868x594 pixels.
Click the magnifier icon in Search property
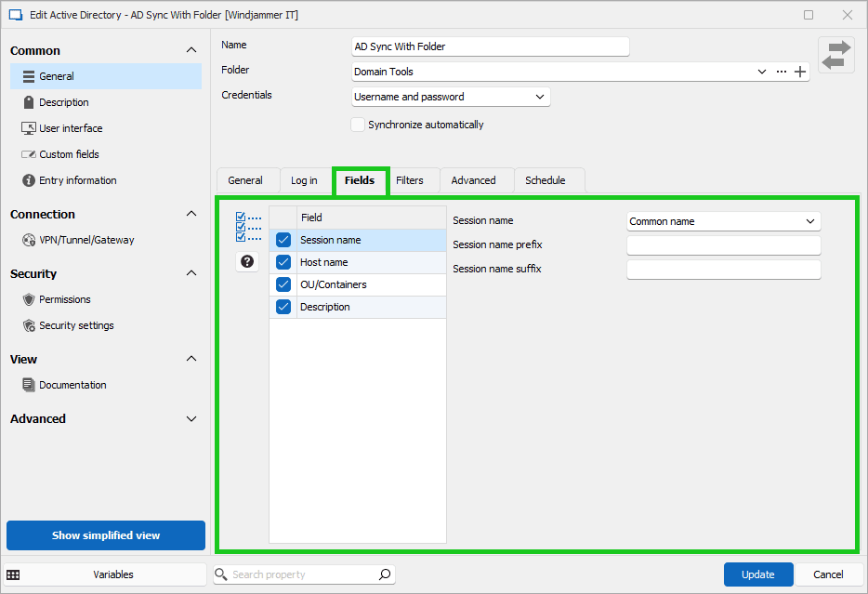point(385,574)
